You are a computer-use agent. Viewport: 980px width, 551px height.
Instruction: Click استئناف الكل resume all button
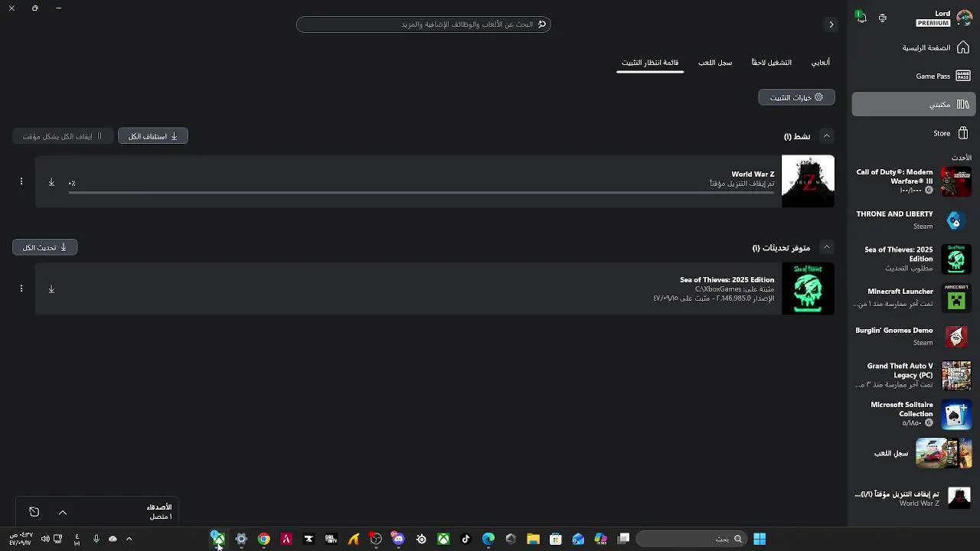click(153, 136)
